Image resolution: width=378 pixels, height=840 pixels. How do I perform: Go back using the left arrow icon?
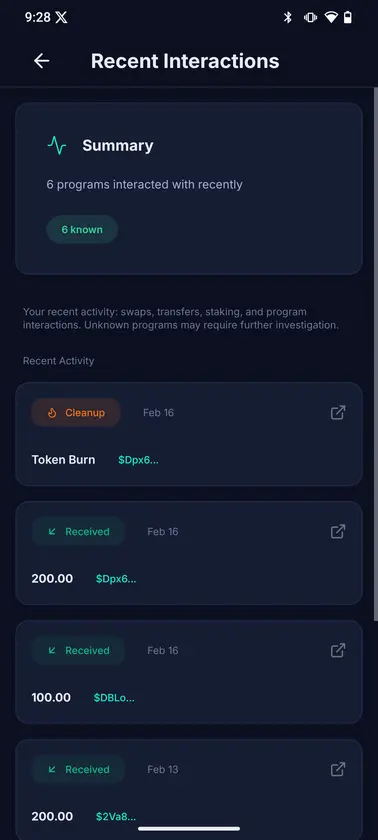click(x=42, y=61)
